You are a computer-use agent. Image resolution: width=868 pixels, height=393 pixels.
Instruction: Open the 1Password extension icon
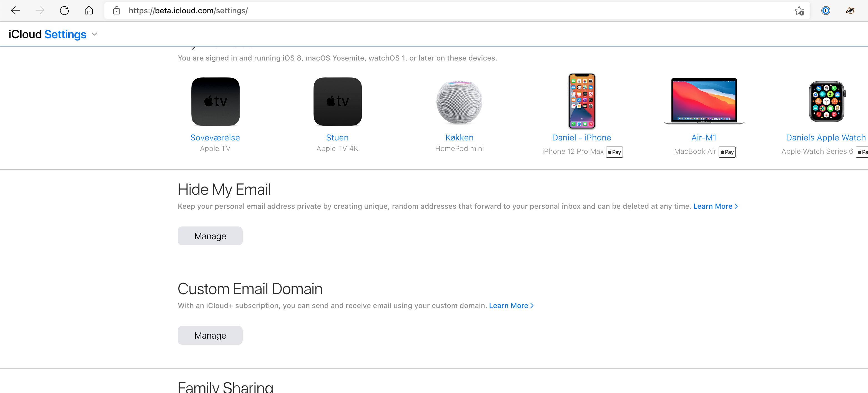tap(826, 11)
